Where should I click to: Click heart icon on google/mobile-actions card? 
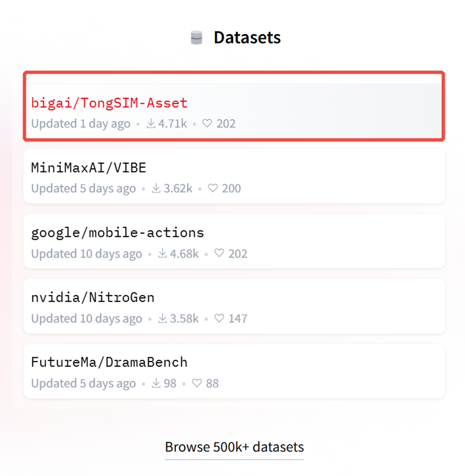click(219, 253)
